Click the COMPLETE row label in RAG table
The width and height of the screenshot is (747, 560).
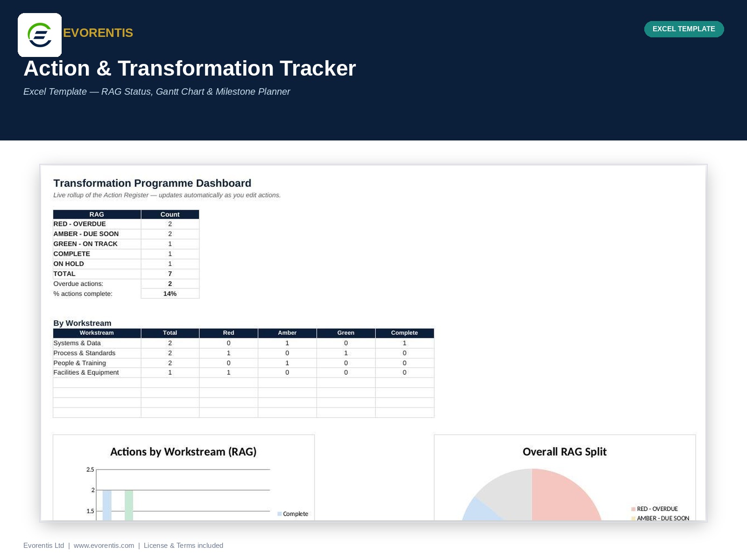tap(71, 254)
